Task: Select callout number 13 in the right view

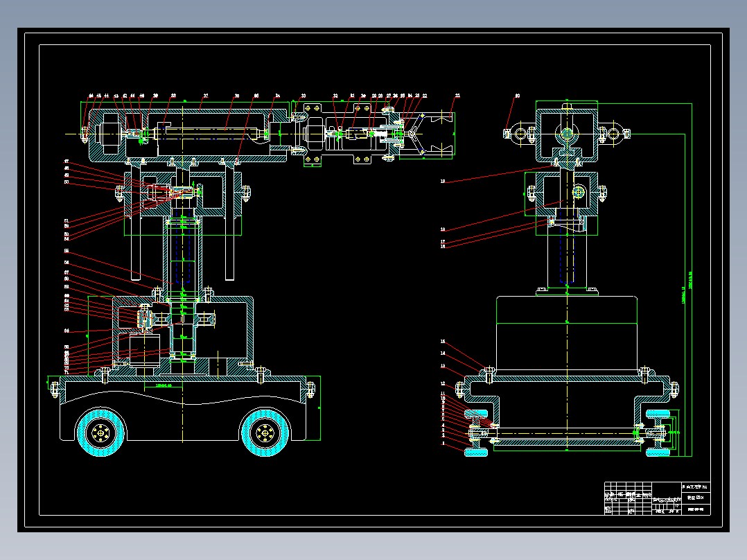Action: coord(443,366)
